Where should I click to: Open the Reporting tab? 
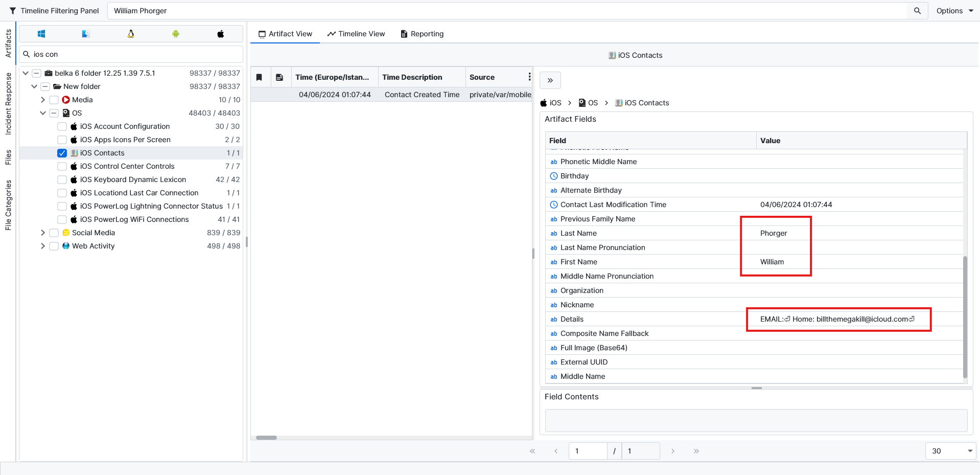pos(422,34)
